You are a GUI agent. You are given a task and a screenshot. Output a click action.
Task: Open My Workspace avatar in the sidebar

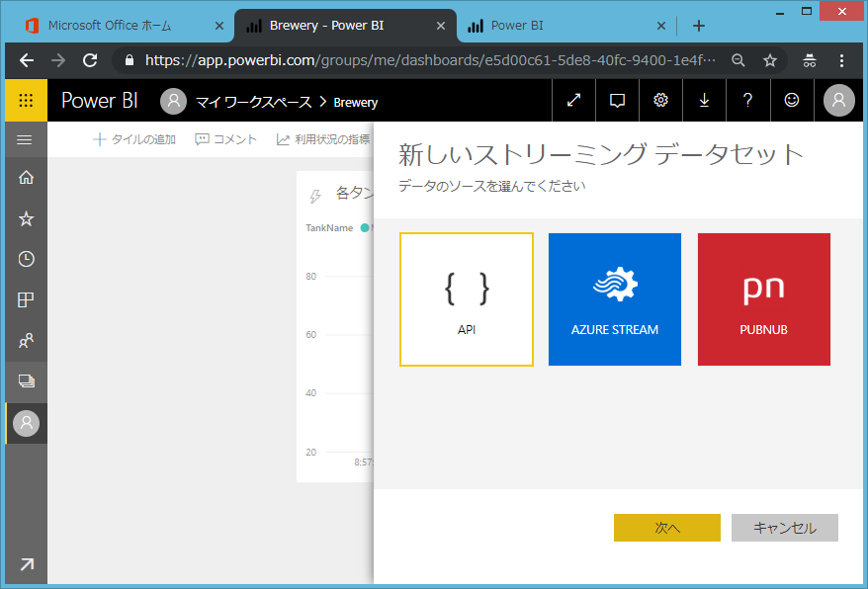pyautogui.click(x=26, y=423)
